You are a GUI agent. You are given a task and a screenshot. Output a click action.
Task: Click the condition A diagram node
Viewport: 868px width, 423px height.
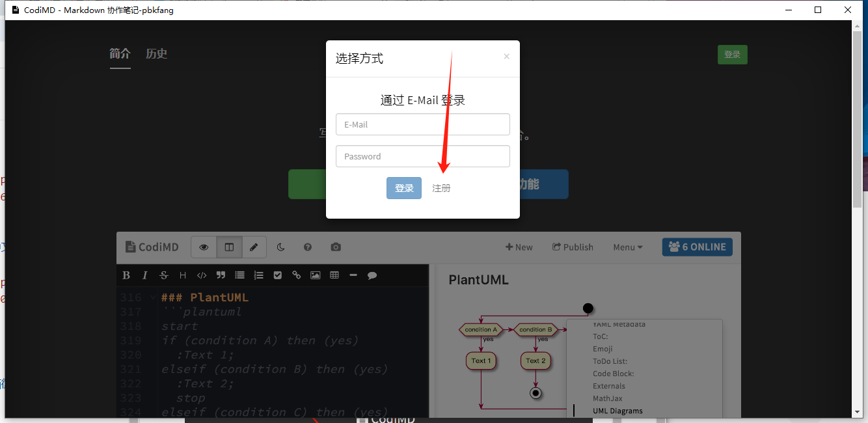(x=481, y=329)
